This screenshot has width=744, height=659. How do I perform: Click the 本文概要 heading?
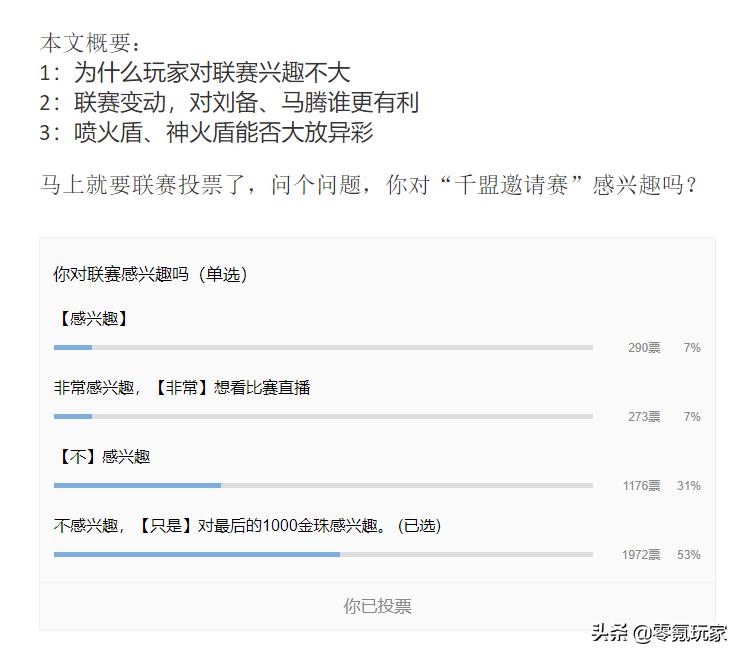91,43
